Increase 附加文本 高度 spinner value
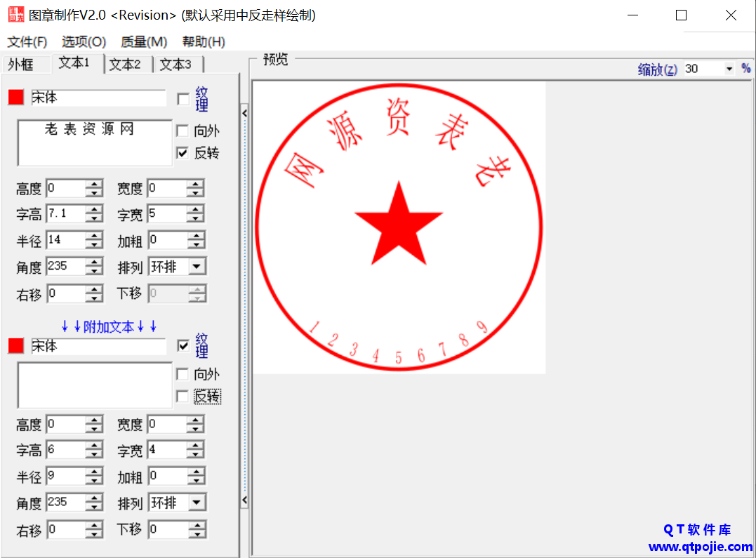756x558 pixels. 94,420
